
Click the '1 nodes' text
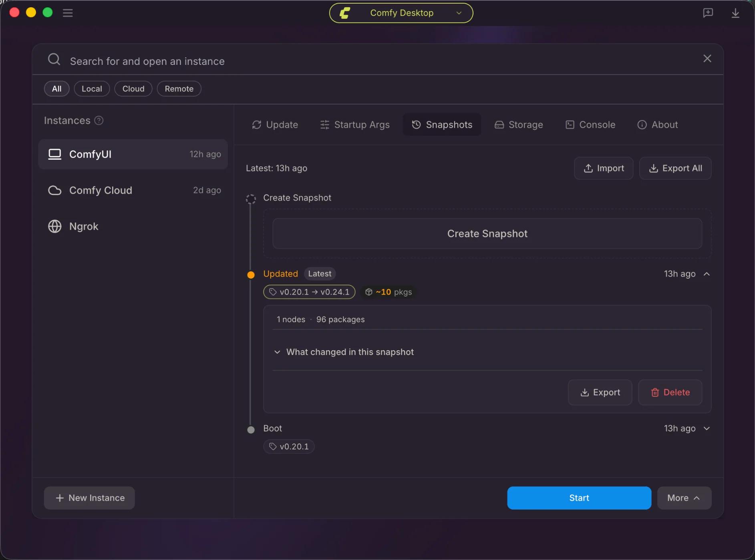coord(291,319)
